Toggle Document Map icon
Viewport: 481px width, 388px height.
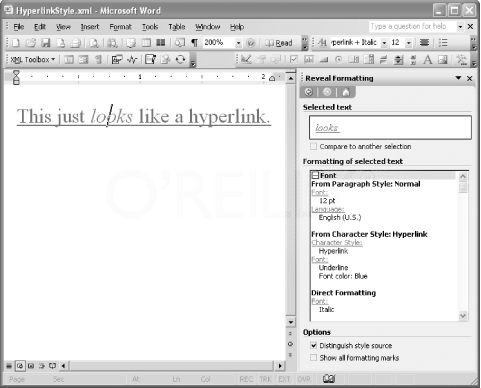pos(180,43)
